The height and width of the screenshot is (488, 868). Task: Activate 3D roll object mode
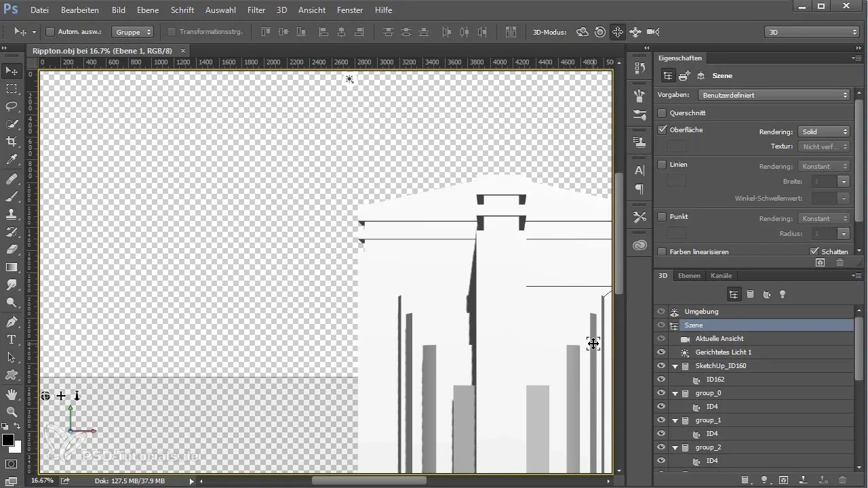(x=599, y=32)
